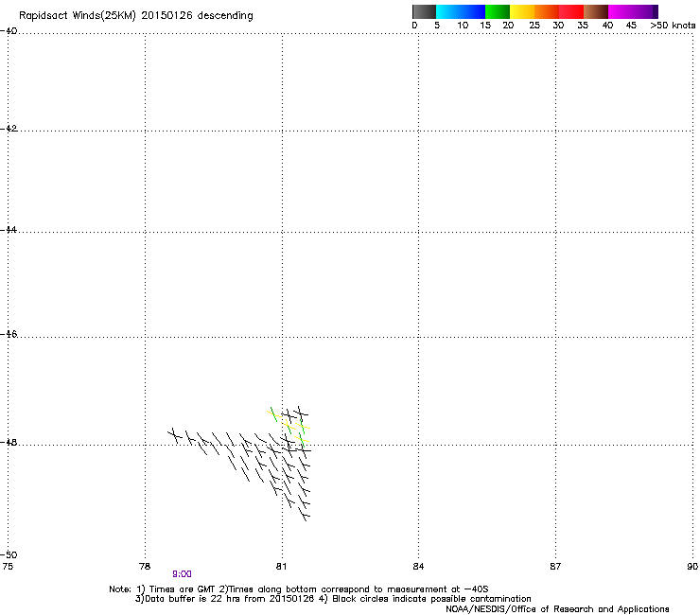Click the green 15-20 knots color band
This screenshot has width=700, height=615.
[498, 11]
